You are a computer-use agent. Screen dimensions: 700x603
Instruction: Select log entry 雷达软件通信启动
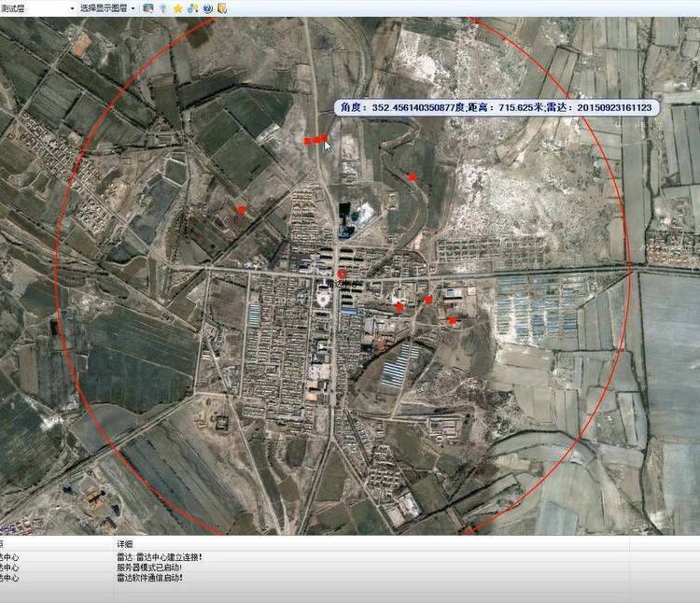tap(149, 578)
